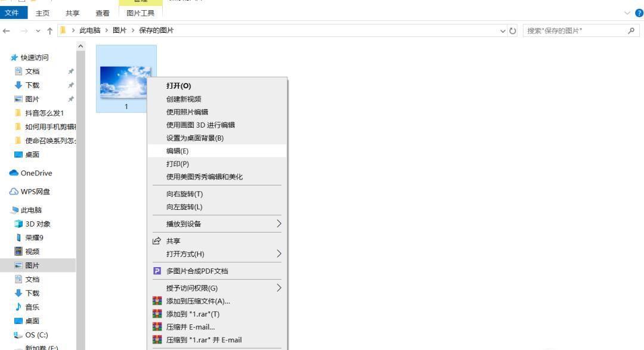Open WPS网盘 in the sidebar
This screenshot has height=350, width=644.
[35, 192]
